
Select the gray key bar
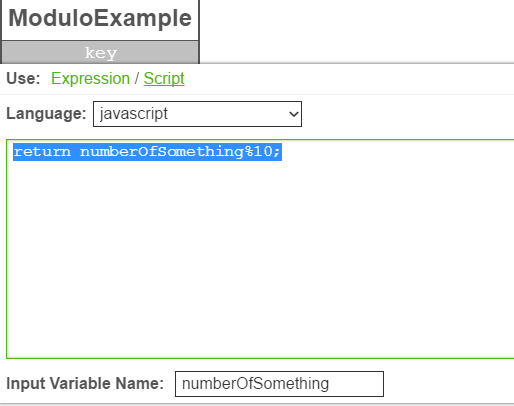tap(100, 53)
